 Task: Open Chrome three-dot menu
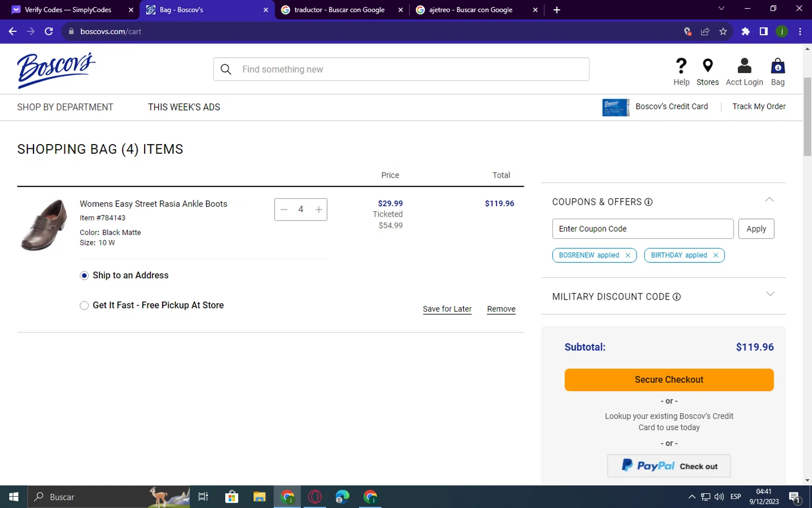click(800, 31)
